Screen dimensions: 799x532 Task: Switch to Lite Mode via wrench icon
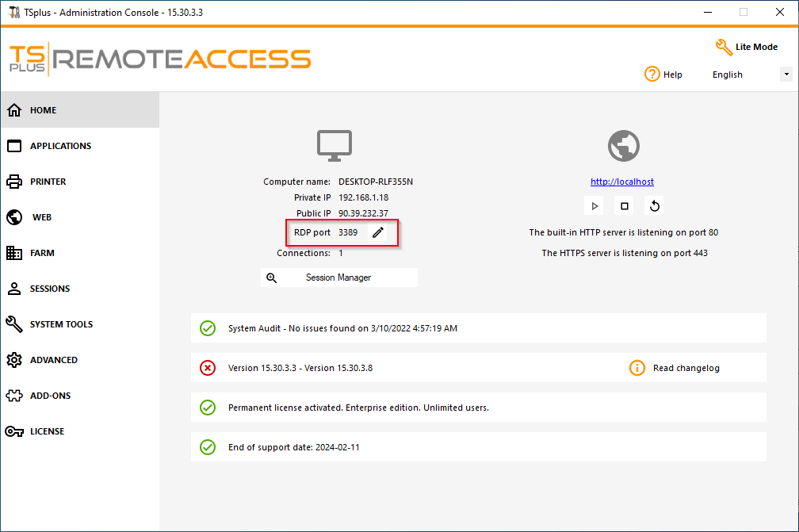(x=724, y=48)
